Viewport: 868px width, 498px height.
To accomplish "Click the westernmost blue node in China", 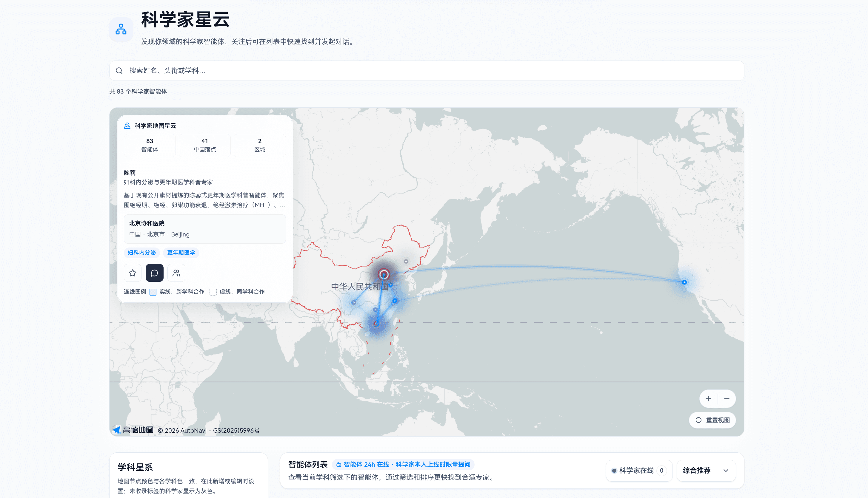I will pos(354,302).
